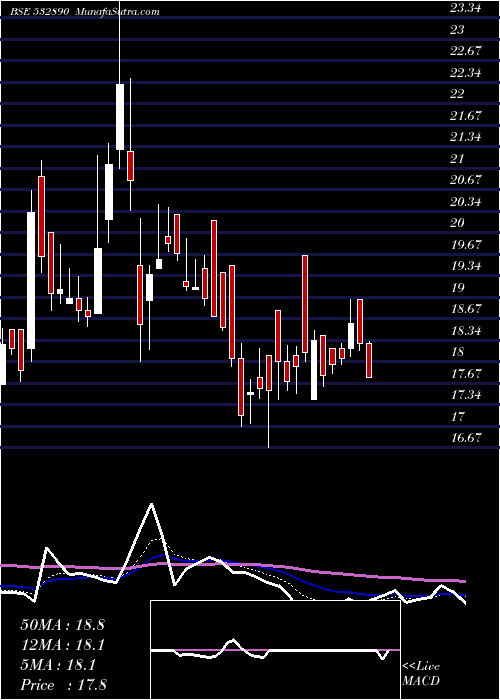
Task: Select the 22.67 price axis label
Action: pos(466,50)
